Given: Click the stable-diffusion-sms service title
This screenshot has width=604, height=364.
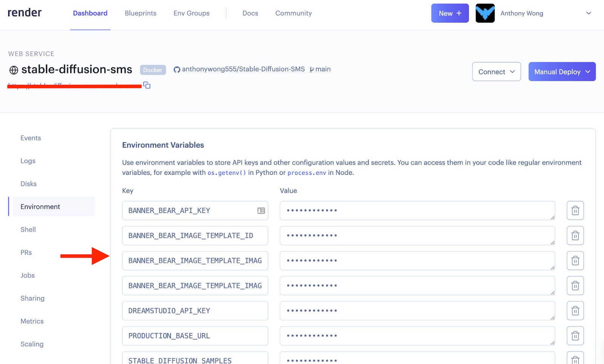Looking at the screenshot, I should point(77,69).
